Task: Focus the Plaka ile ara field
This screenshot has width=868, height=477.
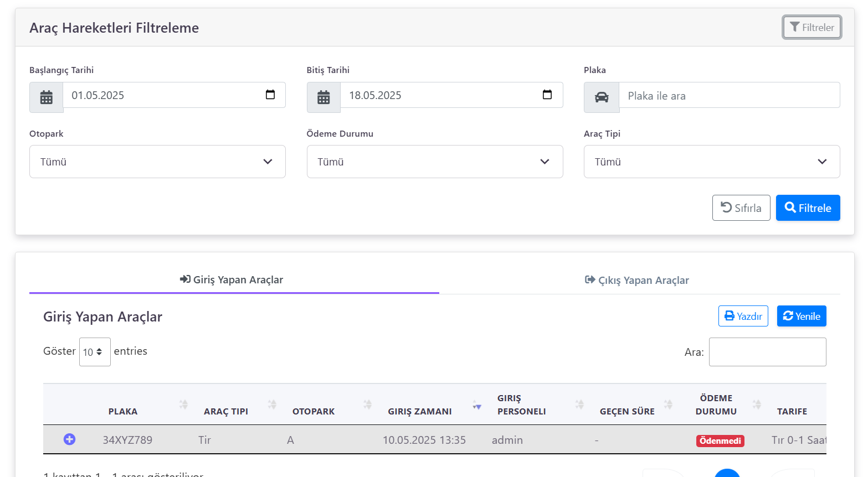Action: pyautogui.click(x=729, y=96)
